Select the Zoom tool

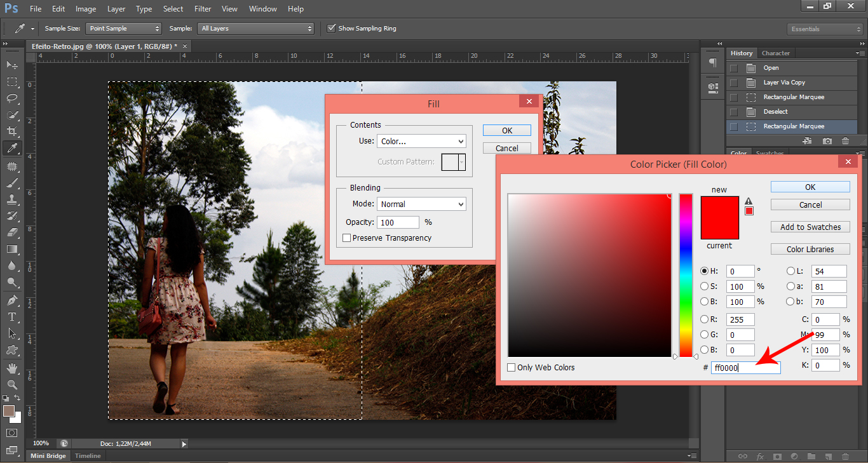click(12, 385)
